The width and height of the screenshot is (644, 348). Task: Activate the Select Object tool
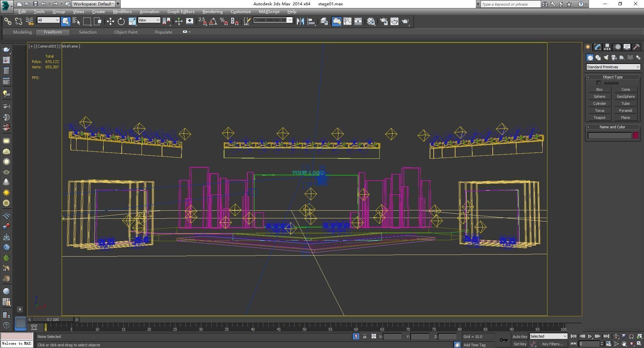(x=66, y=21)
